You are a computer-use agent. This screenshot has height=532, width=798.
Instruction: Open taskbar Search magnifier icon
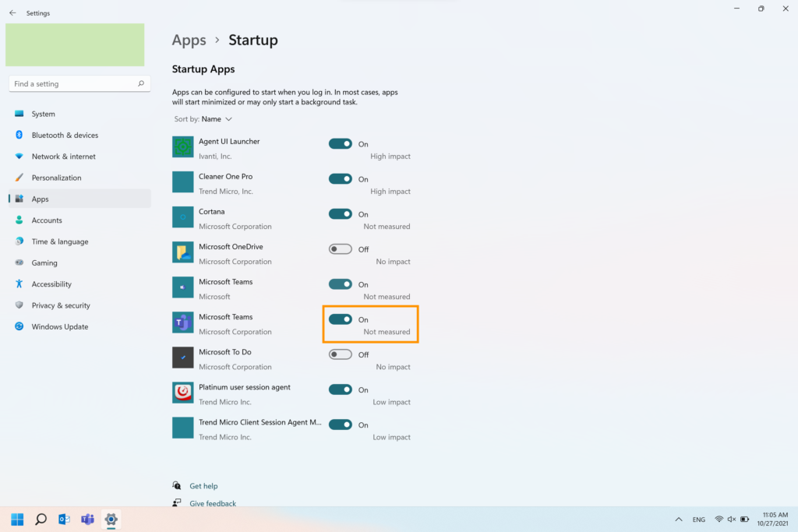pos(41,520)
